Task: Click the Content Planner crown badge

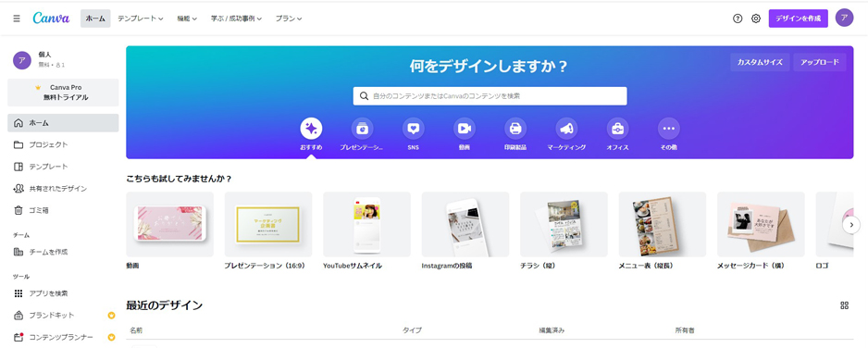Action: (x=111, y=337)
